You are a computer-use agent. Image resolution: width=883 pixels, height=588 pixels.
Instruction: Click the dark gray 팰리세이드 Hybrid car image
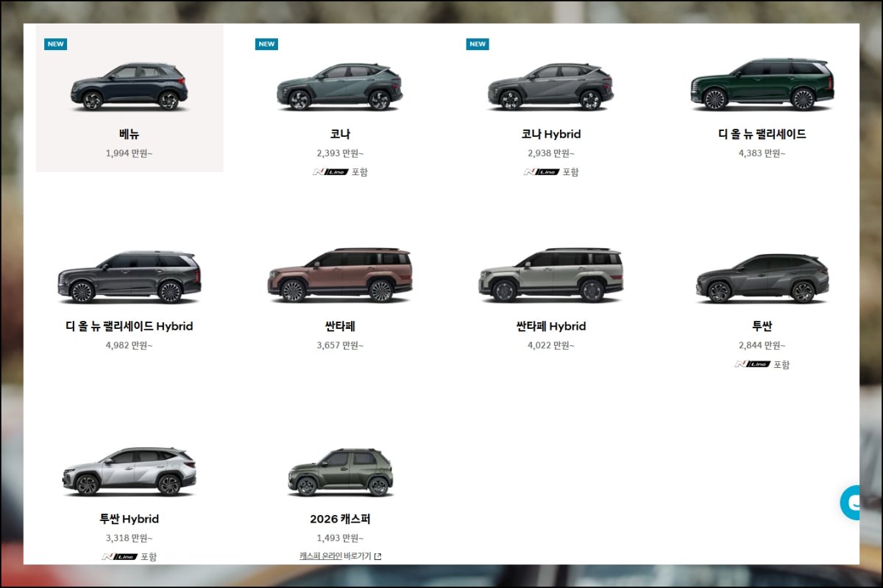tap(130, 277)
